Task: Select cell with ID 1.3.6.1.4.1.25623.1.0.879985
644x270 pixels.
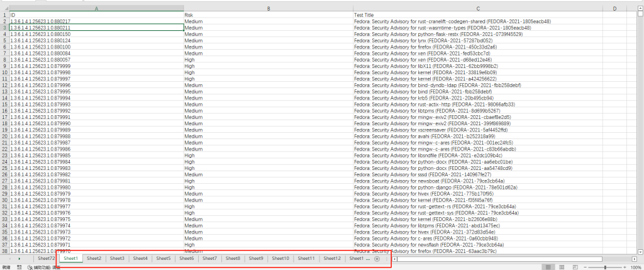Action: 96,155
